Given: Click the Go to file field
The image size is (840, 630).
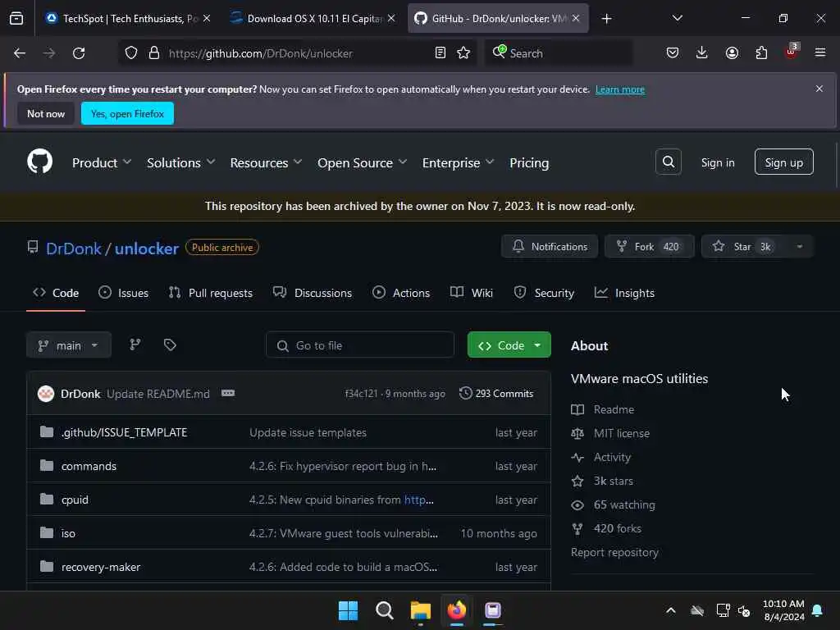Looking at the screenshot, I should tap(360, 345).
